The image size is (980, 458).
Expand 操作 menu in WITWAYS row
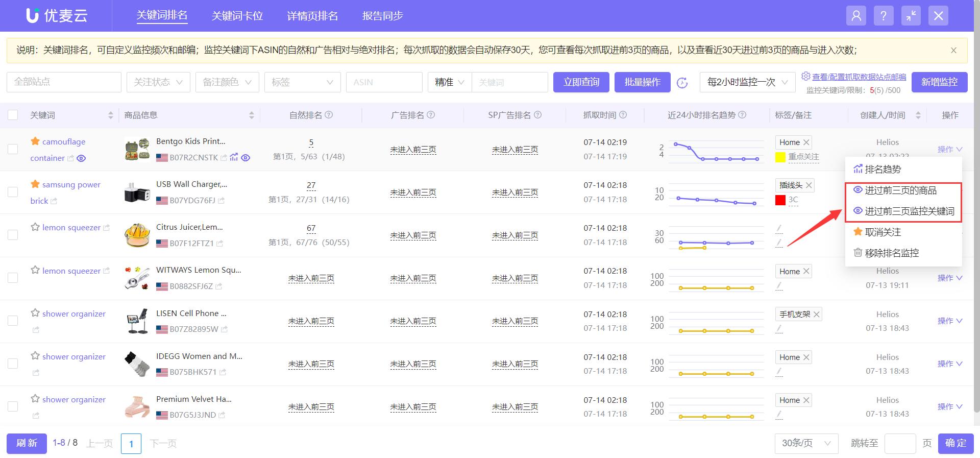click(x=949, y=278)
